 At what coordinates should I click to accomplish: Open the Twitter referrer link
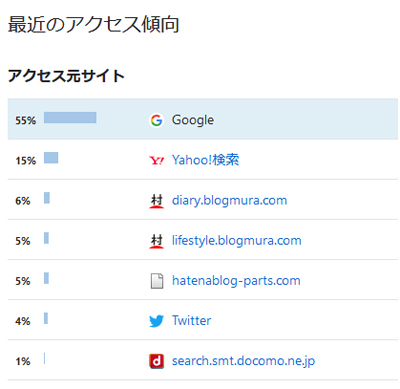pos(191,320)
